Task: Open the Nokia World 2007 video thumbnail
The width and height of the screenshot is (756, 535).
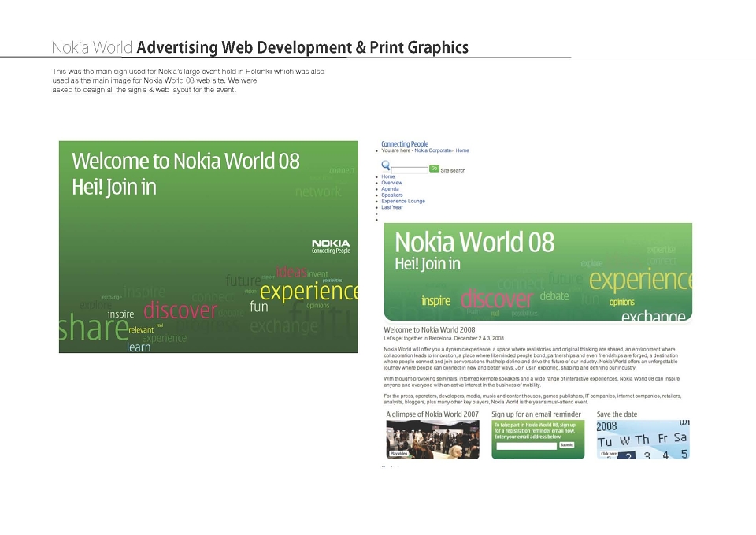Action: [432, 440]
